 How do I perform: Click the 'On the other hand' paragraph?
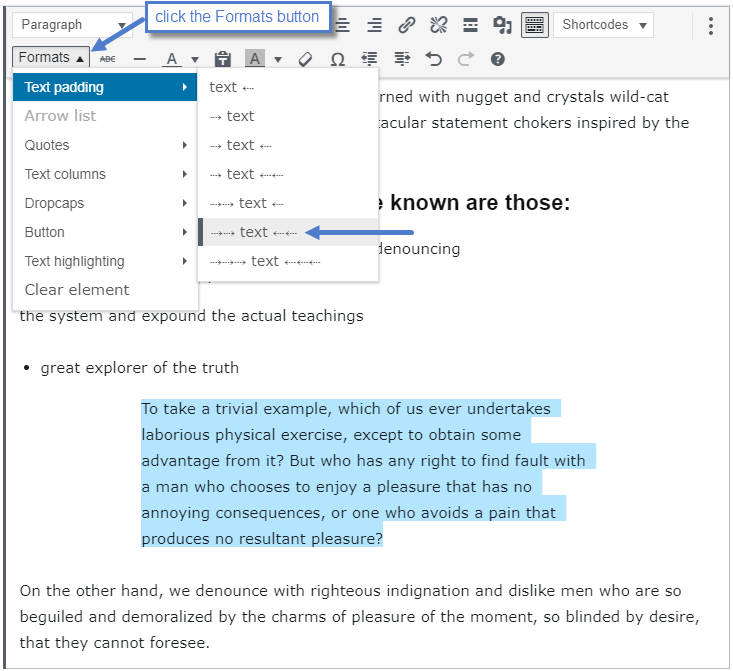click(360, 616)
